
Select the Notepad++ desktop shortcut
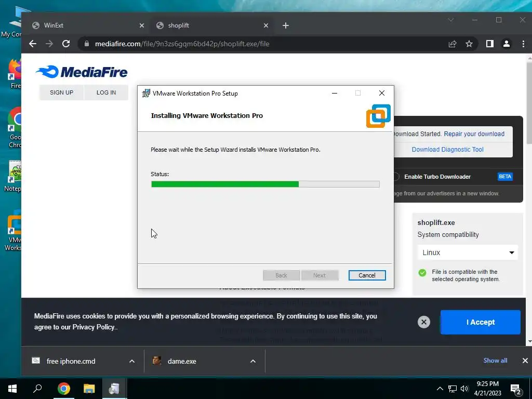click(13, 177)
